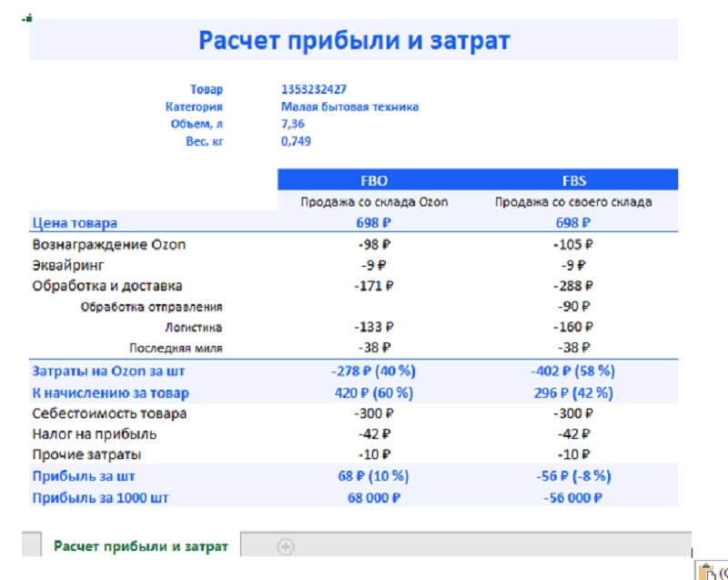Click the 'Малая бытовая техника' category value
This screenshot has width=728, height=580.
(349, 107)
